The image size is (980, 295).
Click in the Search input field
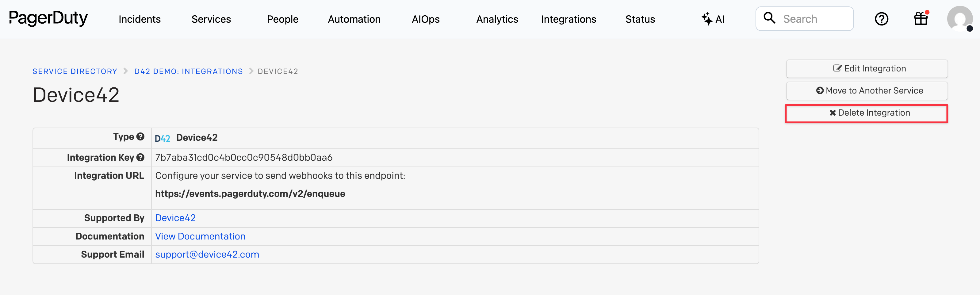(x=814, y=19)
